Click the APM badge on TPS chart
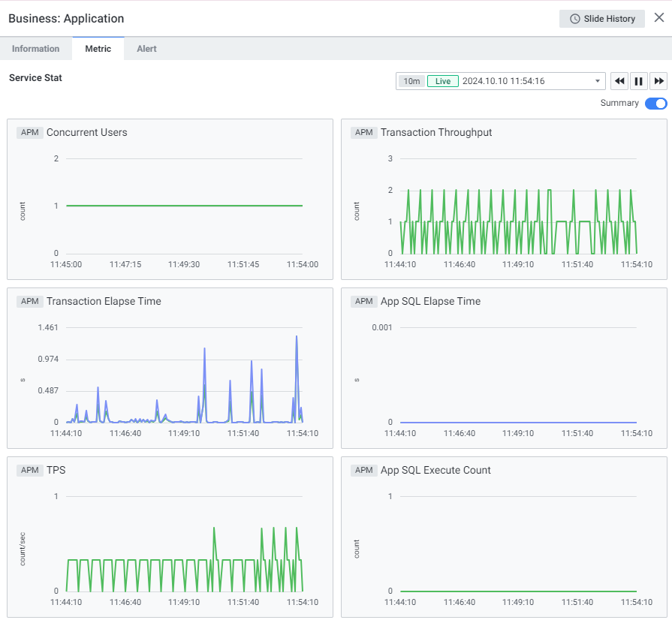 tap(30, 471)
